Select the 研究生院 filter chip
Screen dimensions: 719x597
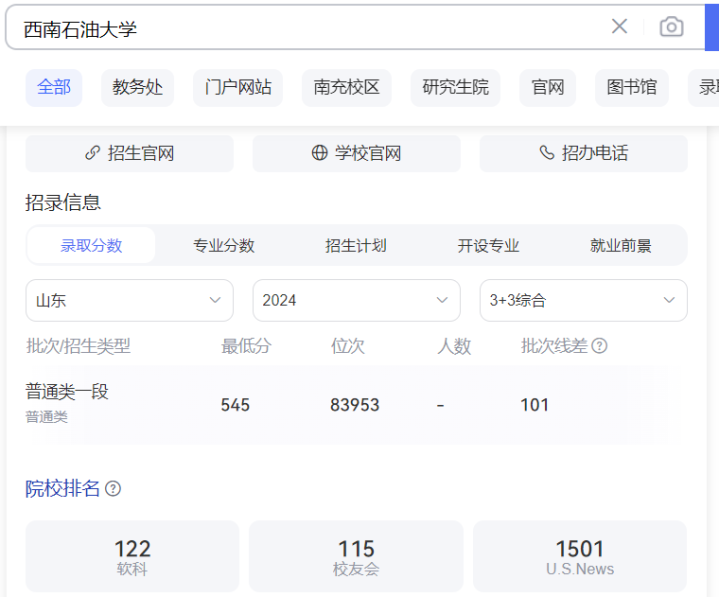coord(455,88)
